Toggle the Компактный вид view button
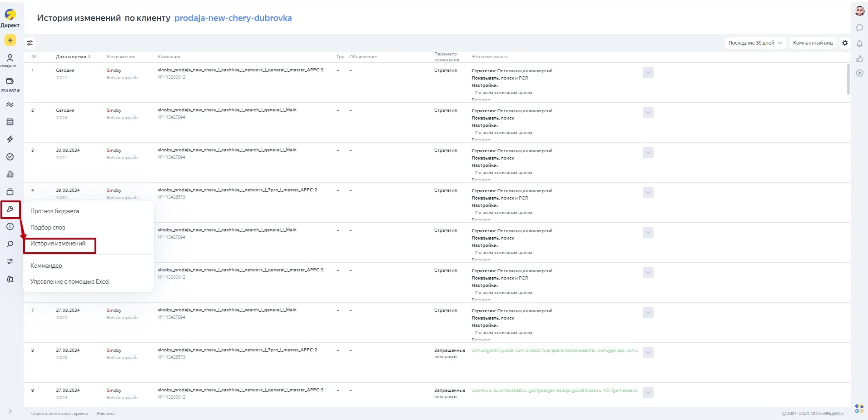 pos(813,43)
